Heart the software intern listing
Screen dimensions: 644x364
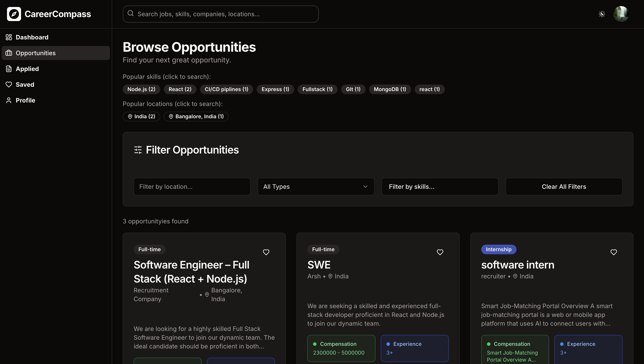(x=614, y=252)
